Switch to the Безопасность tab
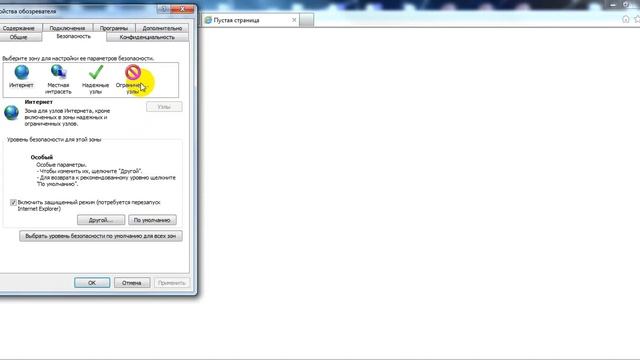Viewport: 640px width, 360px height. 73,36
